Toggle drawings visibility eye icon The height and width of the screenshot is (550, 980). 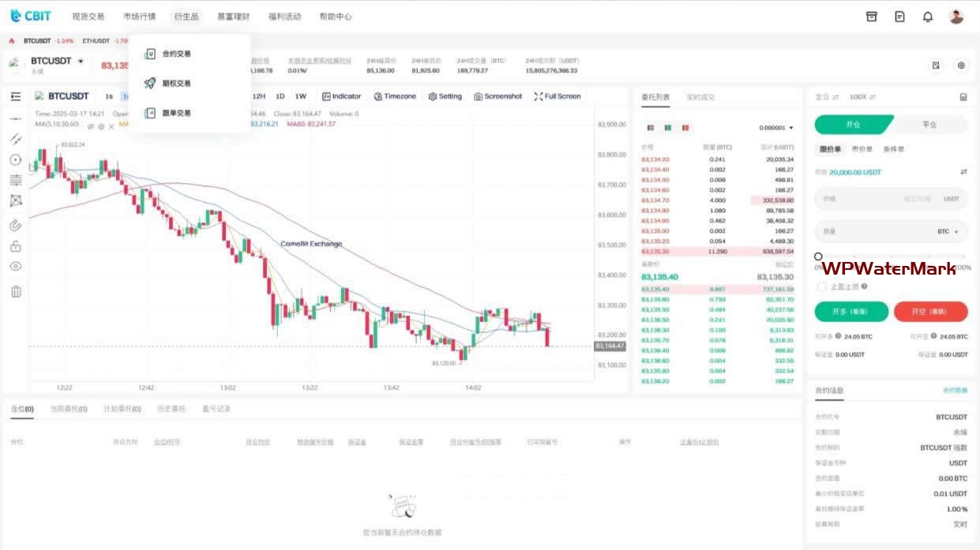(16, 266)
